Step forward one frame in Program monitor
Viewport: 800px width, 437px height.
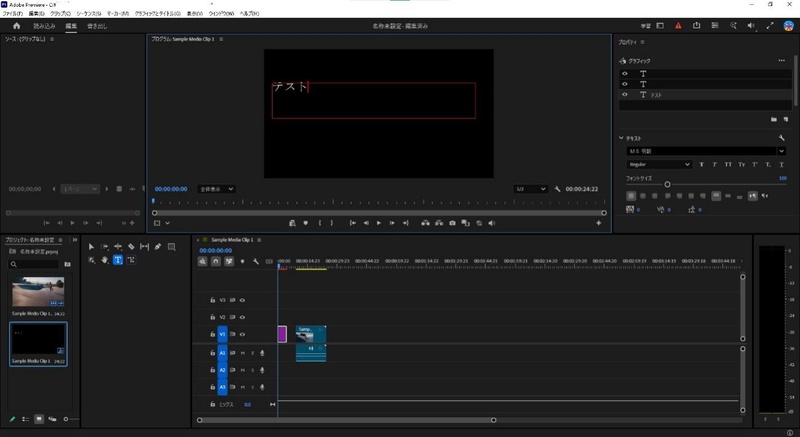392,223
